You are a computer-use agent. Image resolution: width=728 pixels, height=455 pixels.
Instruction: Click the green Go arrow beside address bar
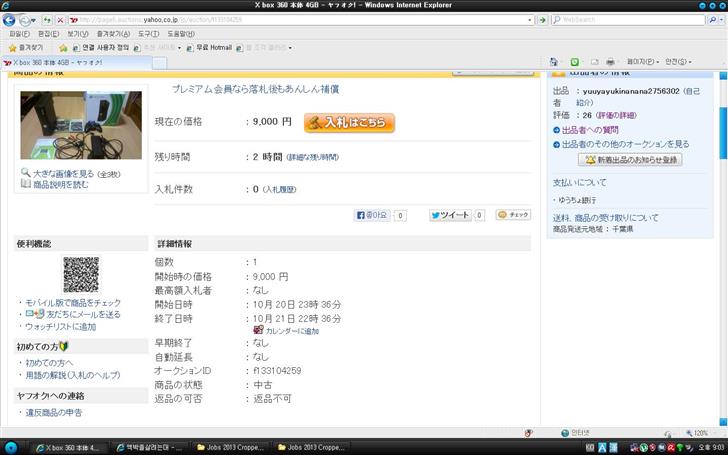click(x=542, y=20)
